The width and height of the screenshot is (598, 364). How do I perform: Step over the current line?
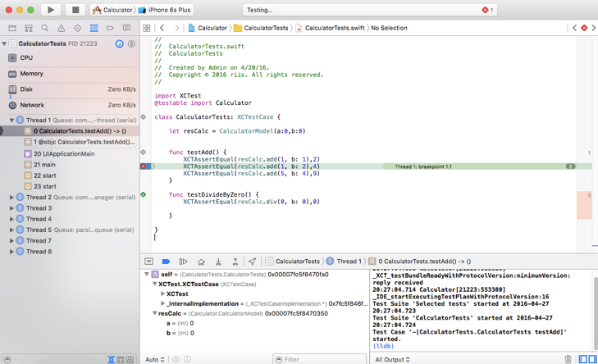(201, 262)
